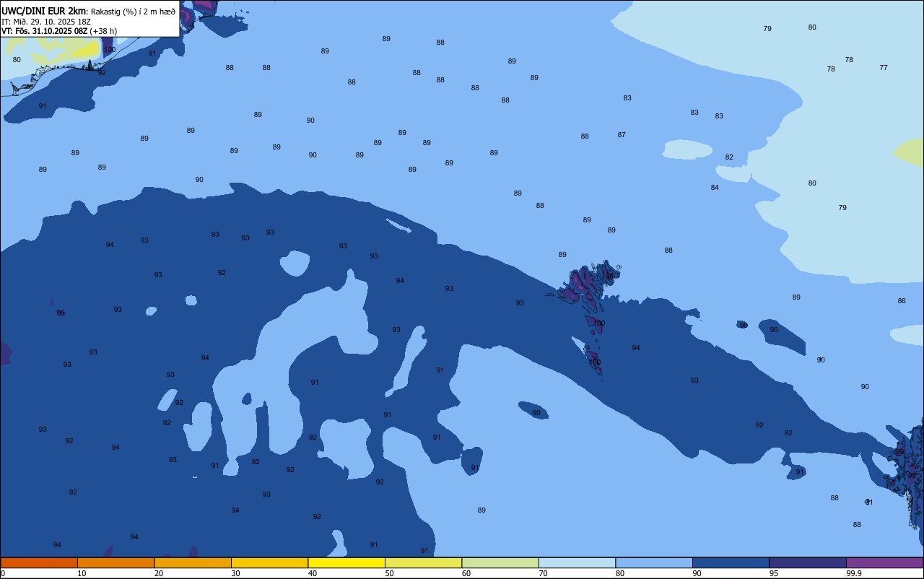The width and height of the screenshot is (924, 579).
Task: Select the 'Rakastig (%) í 2 m hæð' label
Action: [133, 12]
